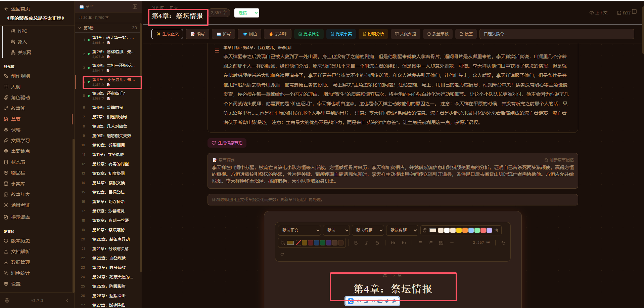The height and width of the screenshot is (308, 644).
Task: Pick the dark blue highlight swatch
Action: point(316,243)
